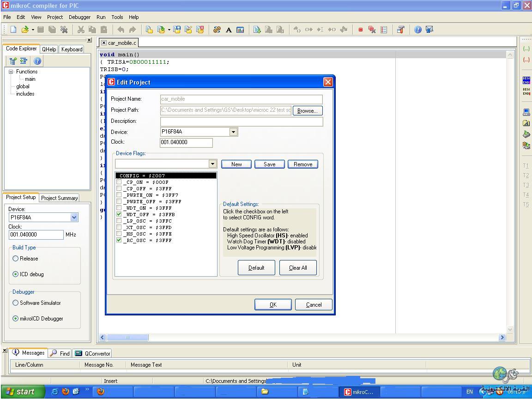Screen dimensions: 532x399
Task: Click the Open Project toolbar icon
Action: click(161, 30)
